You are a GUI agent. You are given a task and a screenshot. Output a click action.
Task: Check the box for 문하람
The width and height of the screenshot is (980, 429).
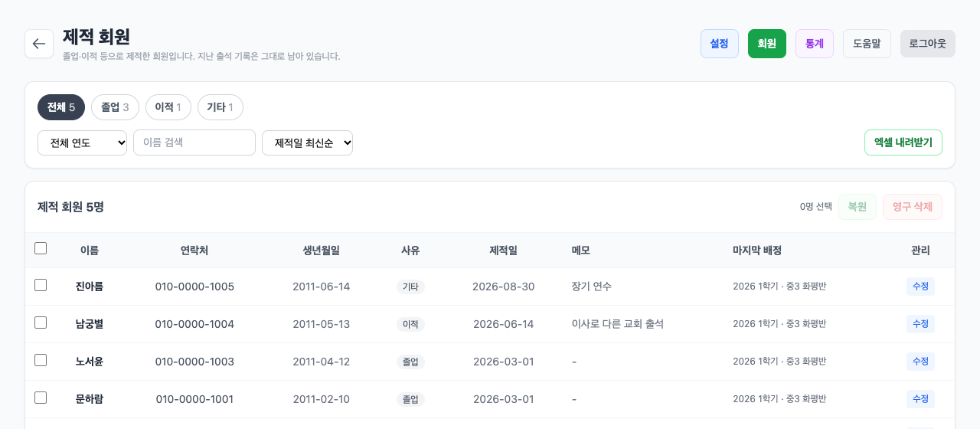pyautogui.click(x=41, y=398)
